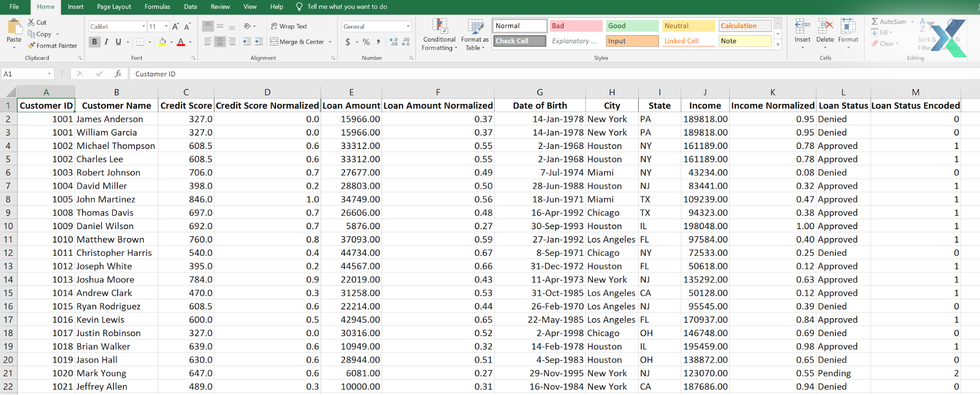The image size is (980, 395).
Task: Increase the cell indent
Action: (259, 42)
